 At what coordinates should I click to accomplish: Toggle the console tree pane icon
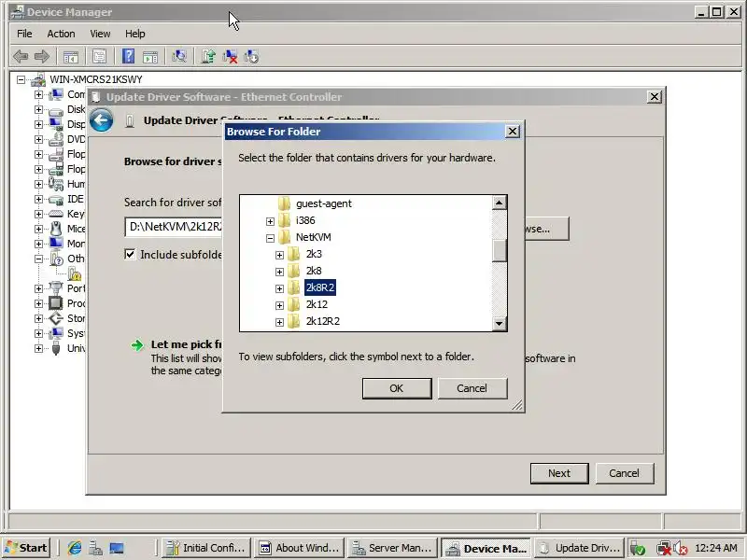[71, 57]
